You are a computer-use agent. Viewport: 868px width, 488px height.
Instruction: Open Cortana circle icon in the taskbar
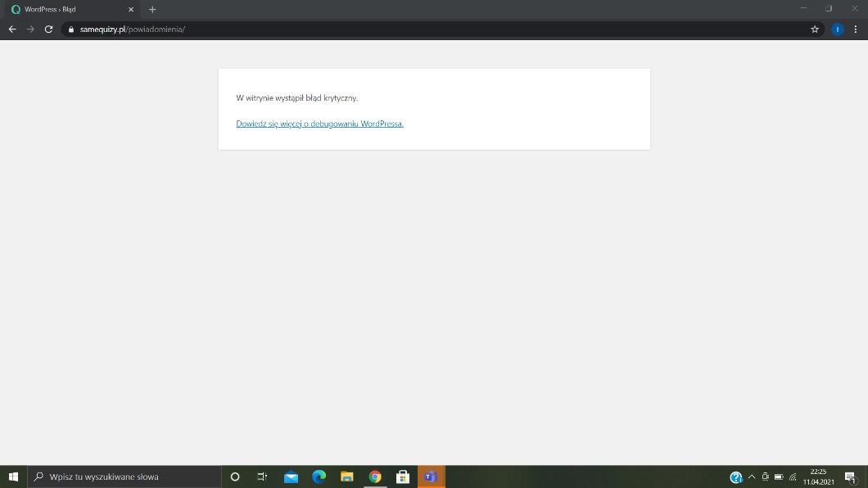tap(235, 477)
